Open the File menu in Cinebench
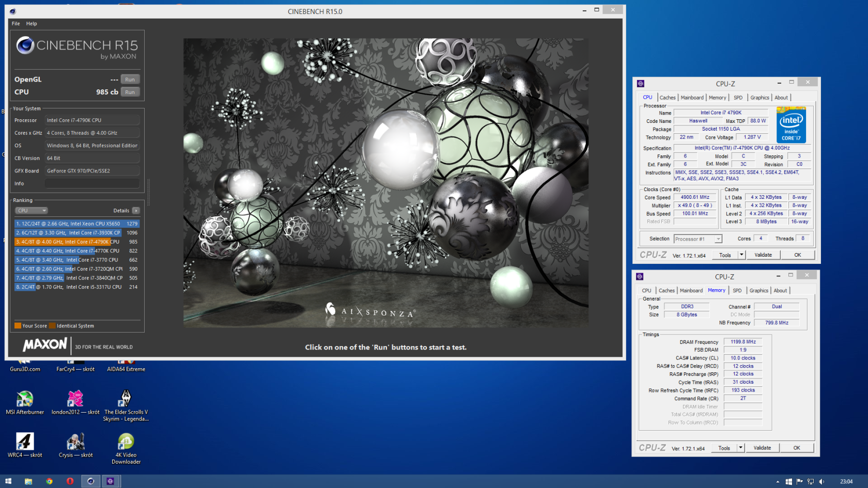The width and height of the screenshot is (868, 488). pyautogui.click(x=16, y=24)
